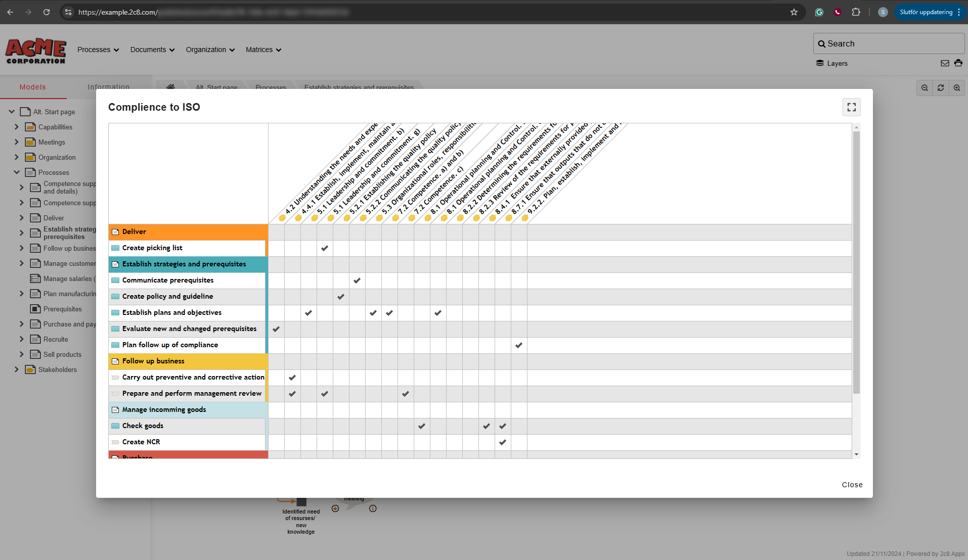The image size is (968, 560).
Task: Toggle the checkmark for Create picking list
Action: click(x=325, y=248)
